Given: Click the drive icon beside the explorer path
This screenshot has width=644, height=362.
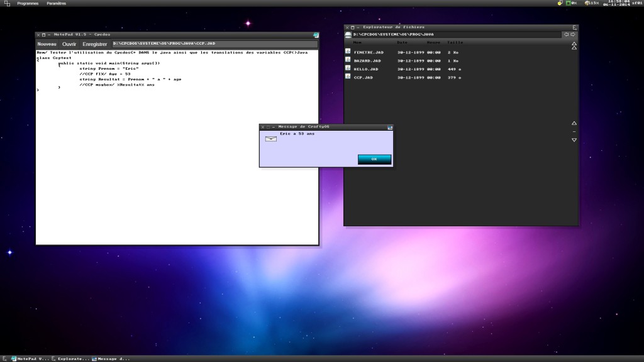Looking at the screenshot, I should [x=348, y=35].
